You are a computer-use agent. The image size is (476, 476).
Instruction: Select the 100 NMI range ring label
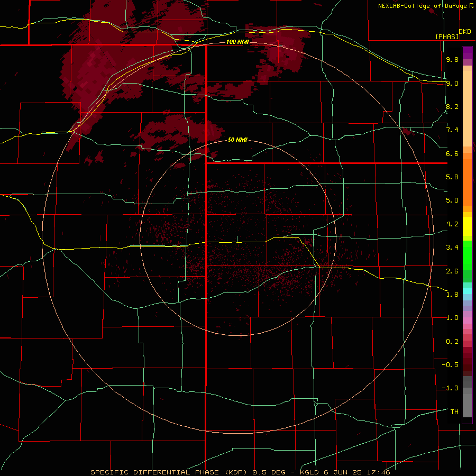pos(237,42)
